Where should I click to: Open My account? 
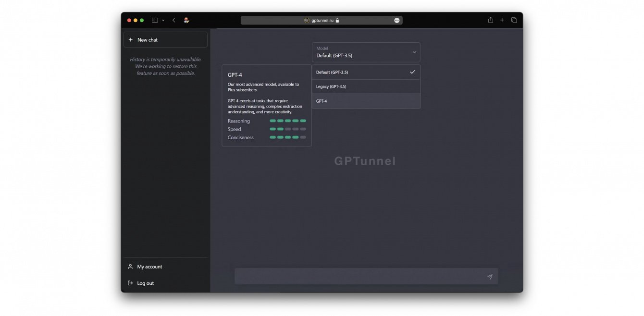click(165, 267)
